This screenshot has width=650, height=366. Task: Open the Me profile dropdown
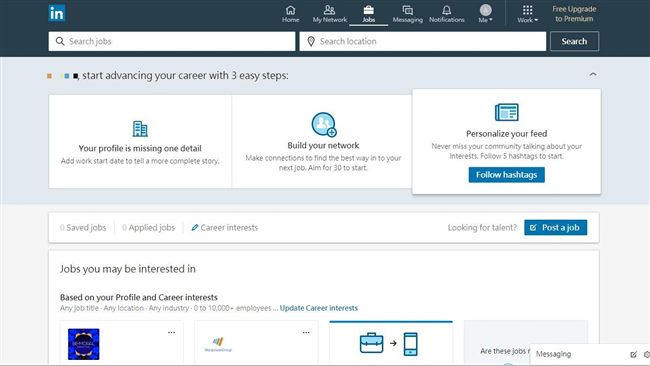click(485, 14)
